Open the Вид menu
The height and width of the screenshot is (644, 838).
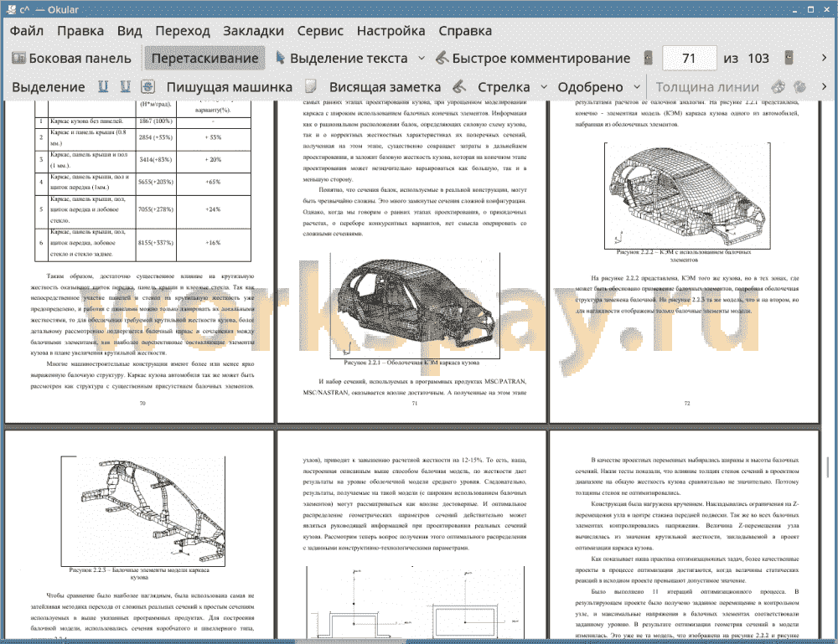(x=130, y=31)
